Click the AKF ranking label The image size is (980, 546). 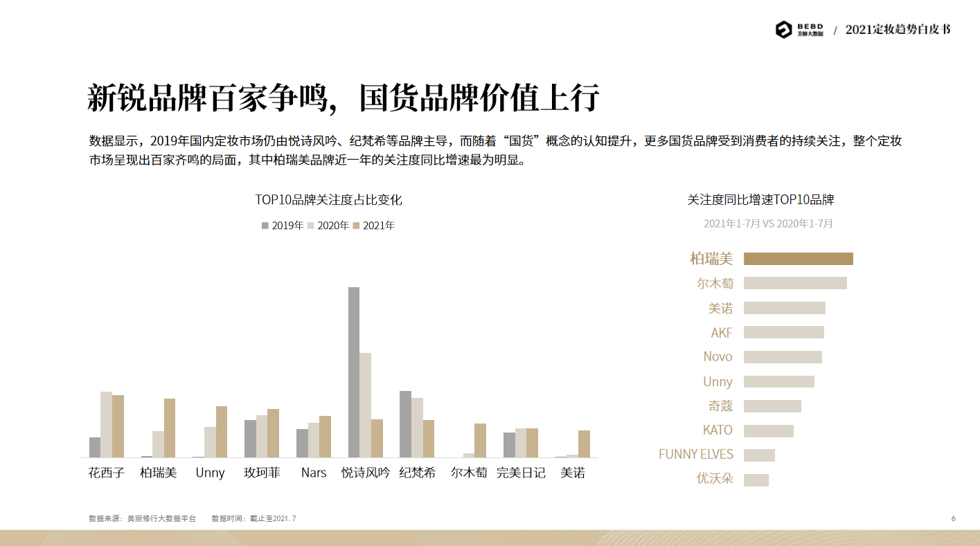coord(722,332)
